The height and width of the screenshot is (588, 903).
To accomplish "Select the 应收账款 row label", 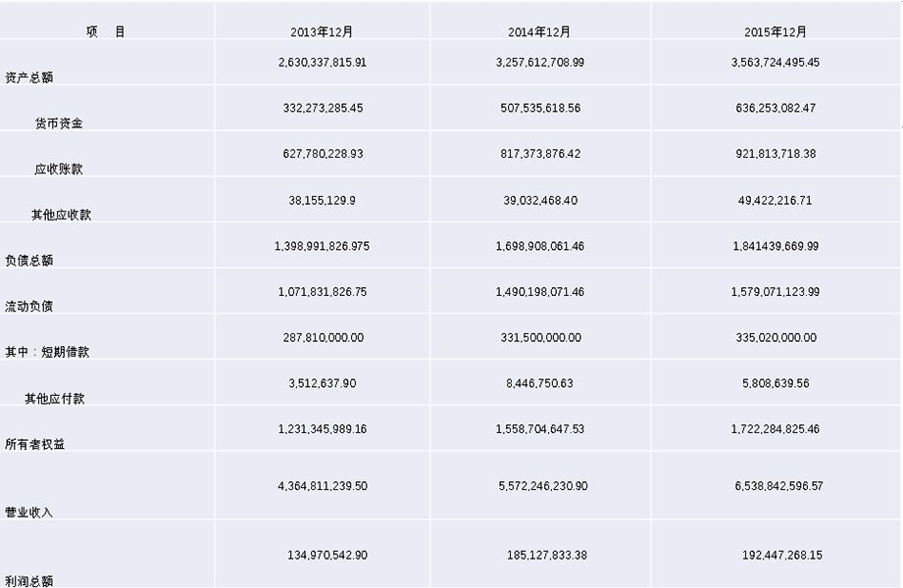I will tap(59, 169).
